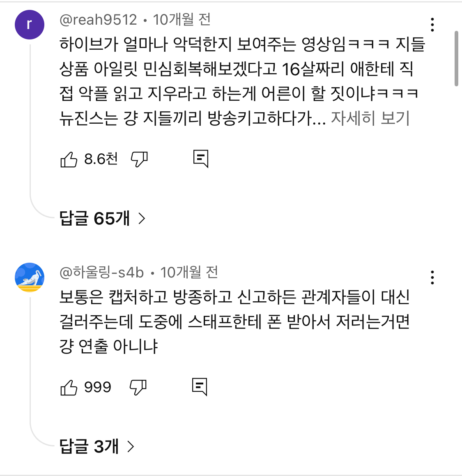462x476 pixels.
Task: Like the comment by @reah9512
Action: (x=69, y=159)
